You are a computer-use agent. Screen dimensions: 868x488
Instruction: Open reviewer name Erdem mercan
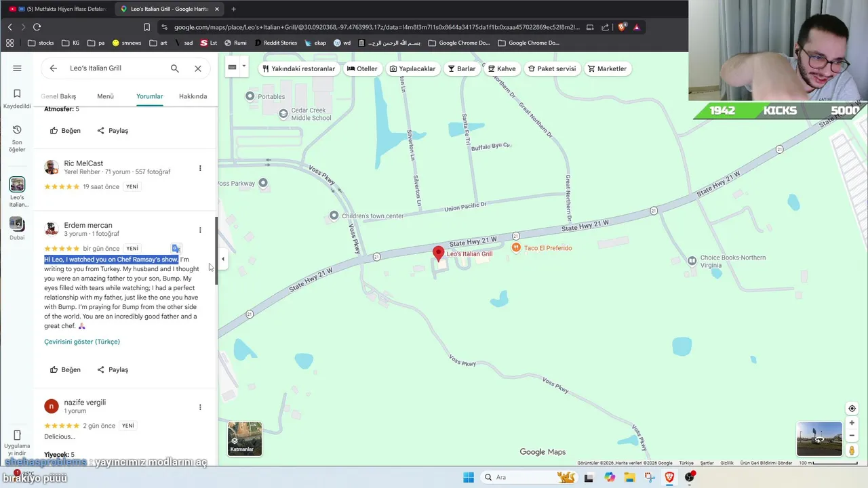coord(88,225)
